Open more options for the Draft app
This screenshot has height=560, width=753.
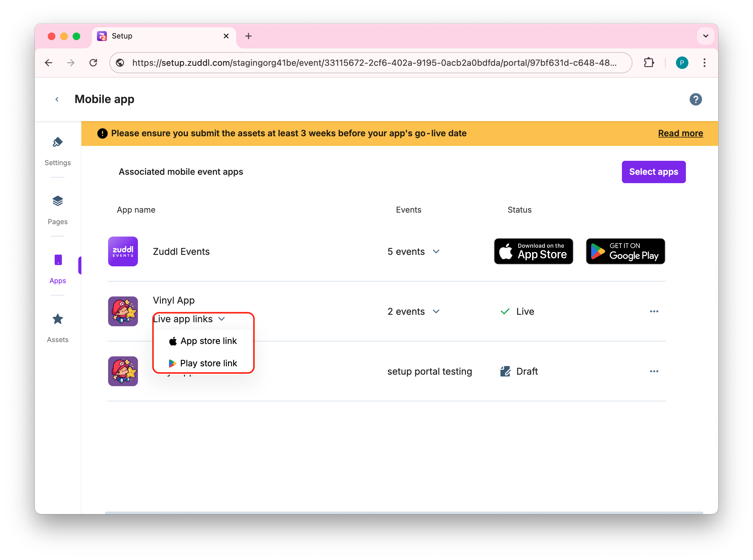point(654,371)
